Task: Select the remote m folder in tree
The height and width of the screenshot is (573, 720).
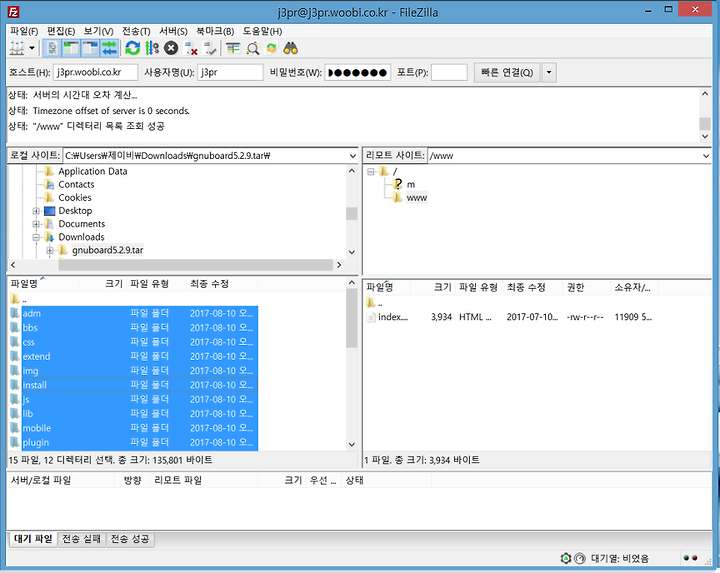Action: (411, 185)
